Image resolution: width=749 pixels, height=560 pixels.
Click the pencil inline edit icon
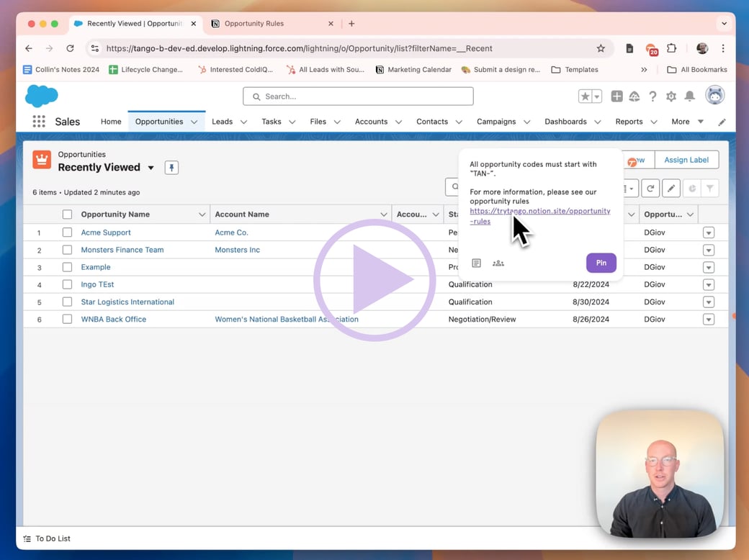point(670,189)
